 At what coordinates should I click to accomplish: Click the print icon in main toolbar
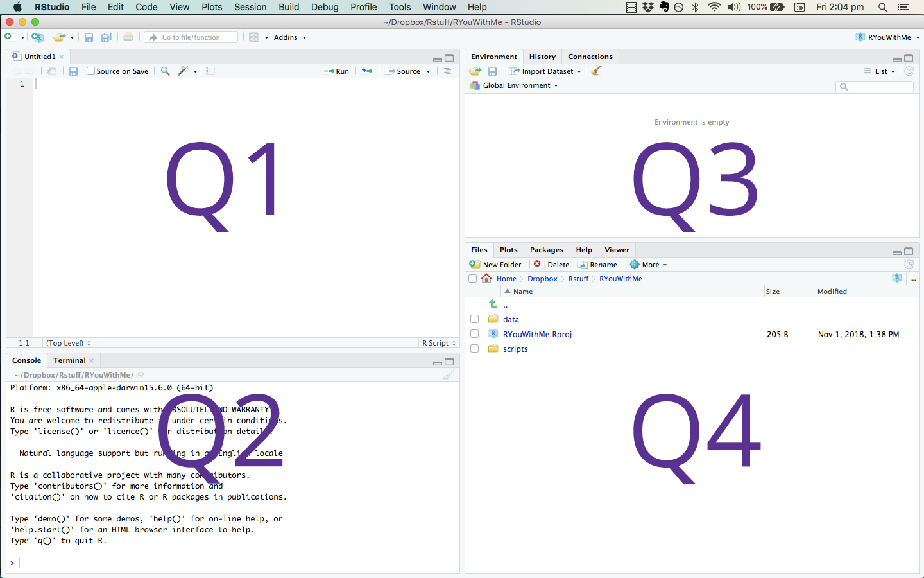(128, 37)
